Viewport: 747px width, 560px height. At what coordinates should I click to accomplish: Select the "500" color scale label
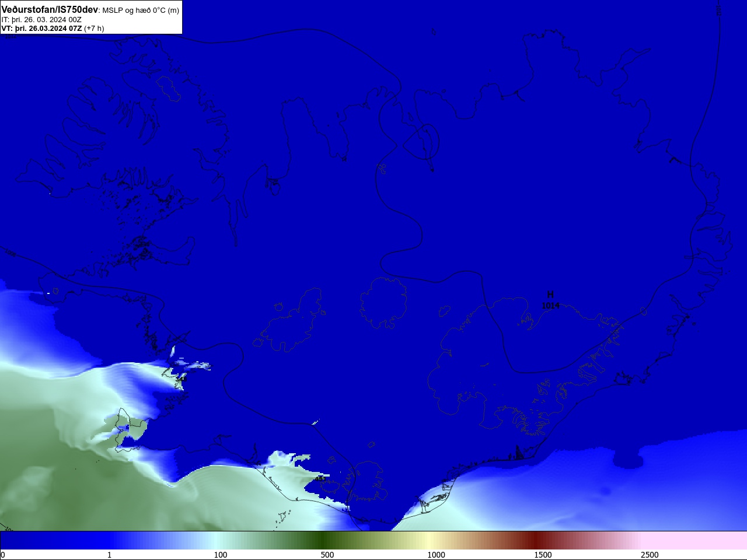(x=327, y=555)
